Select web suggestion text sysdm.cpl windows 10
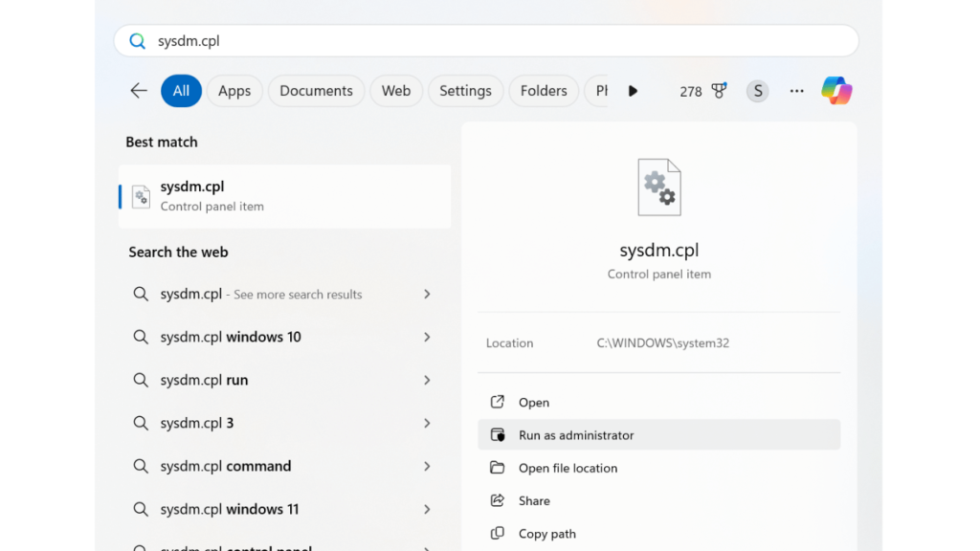This screenshot has height=551, width=980. point(231,337)
